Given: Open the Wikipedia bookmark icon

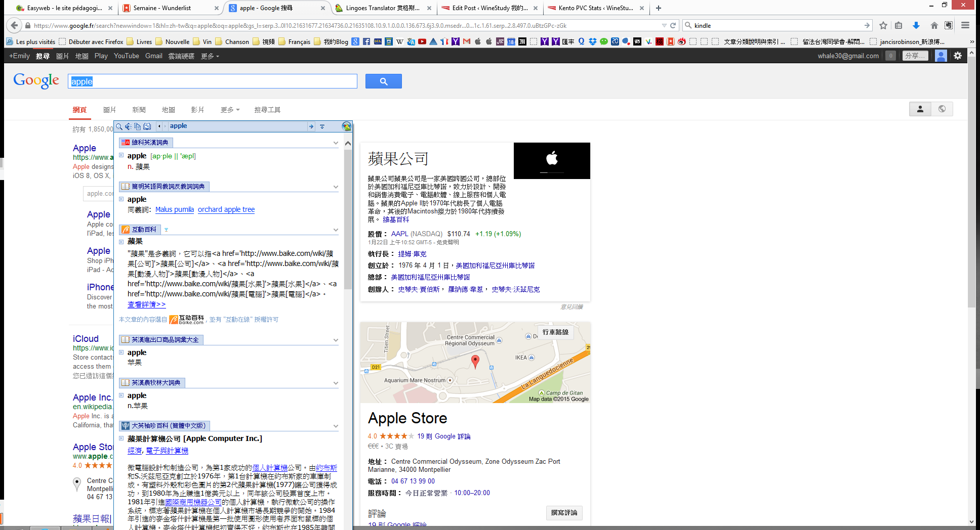Looking at the screenshot, I should click(x=400, y=41).
